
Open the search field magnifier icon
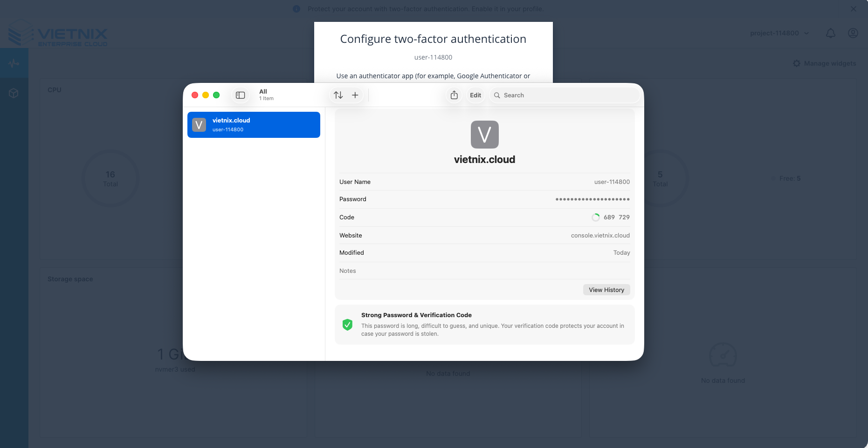[498, 95]
